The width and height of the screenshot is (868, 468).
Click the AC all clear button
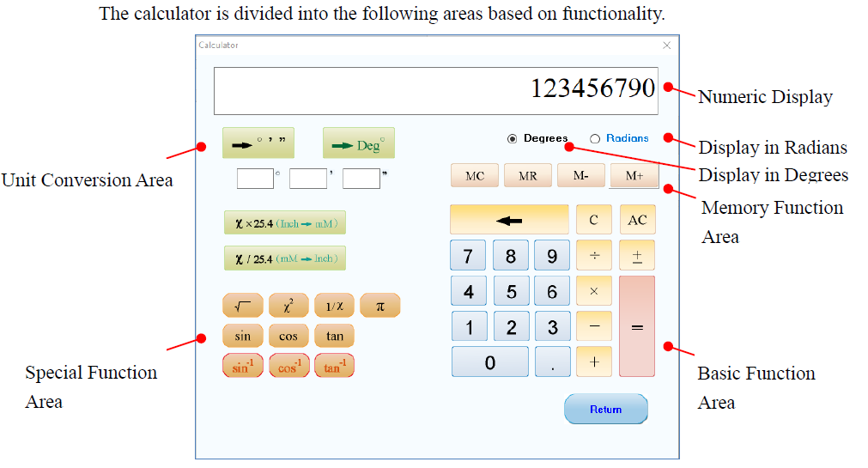pos(637,220)
